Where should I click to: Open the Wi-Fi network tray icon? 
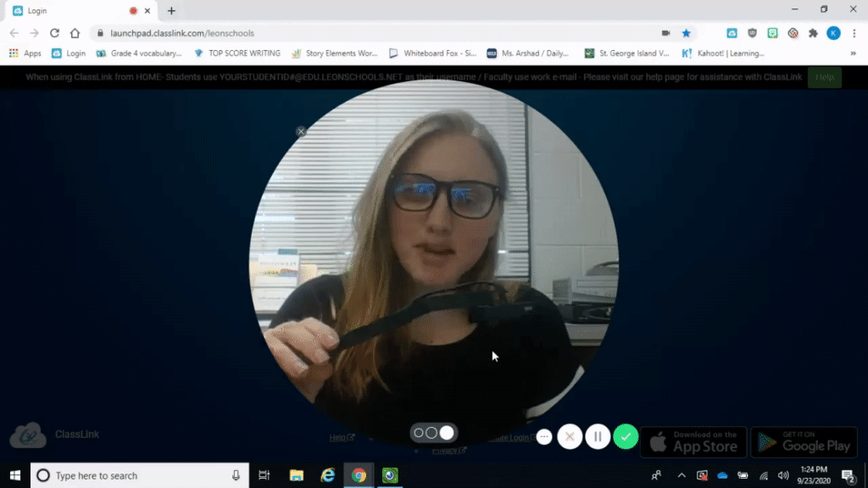tap(764, 475)
